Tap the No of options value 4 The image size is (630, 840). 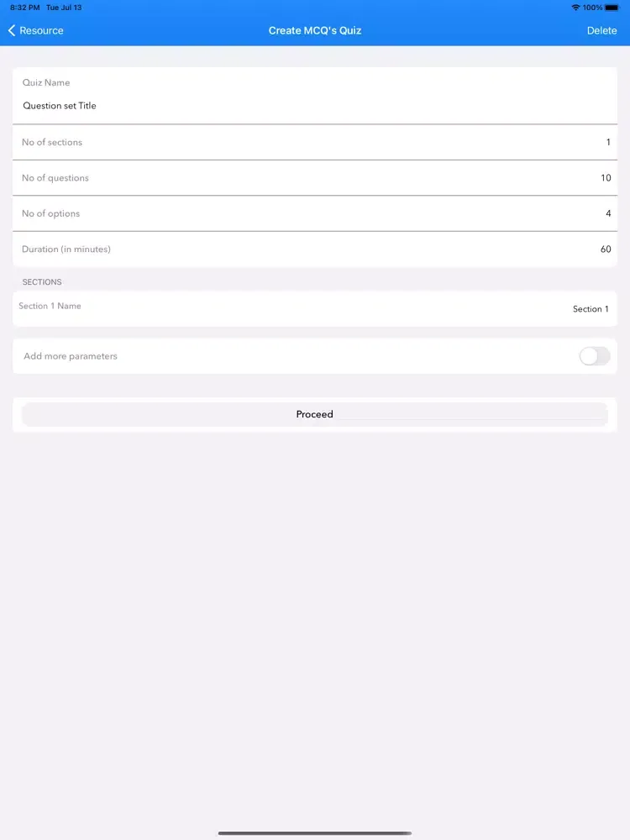(608, 213)
